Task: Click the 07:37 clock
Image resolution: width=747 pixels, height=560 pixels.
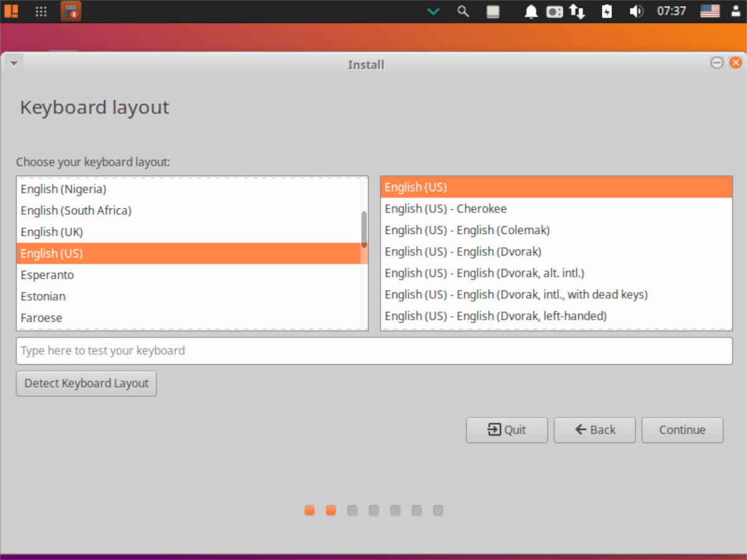Action: pos(672,11)
